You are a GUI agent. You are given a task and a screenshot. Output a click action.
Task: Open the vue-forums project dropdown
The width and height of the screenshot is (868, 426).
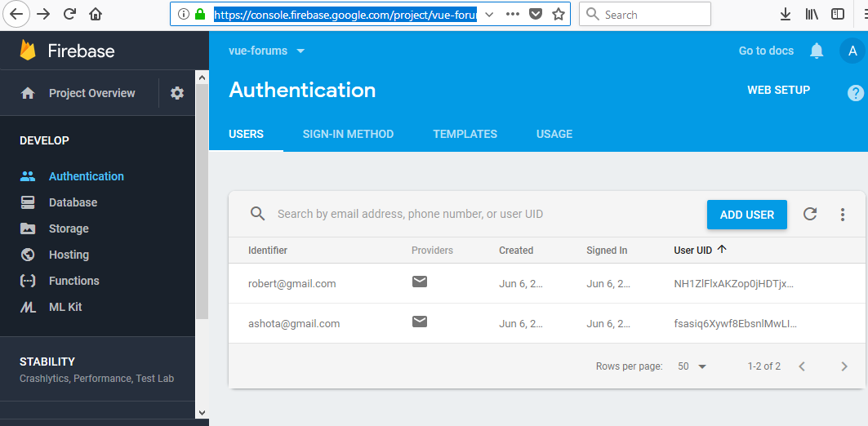coord(267,51)
